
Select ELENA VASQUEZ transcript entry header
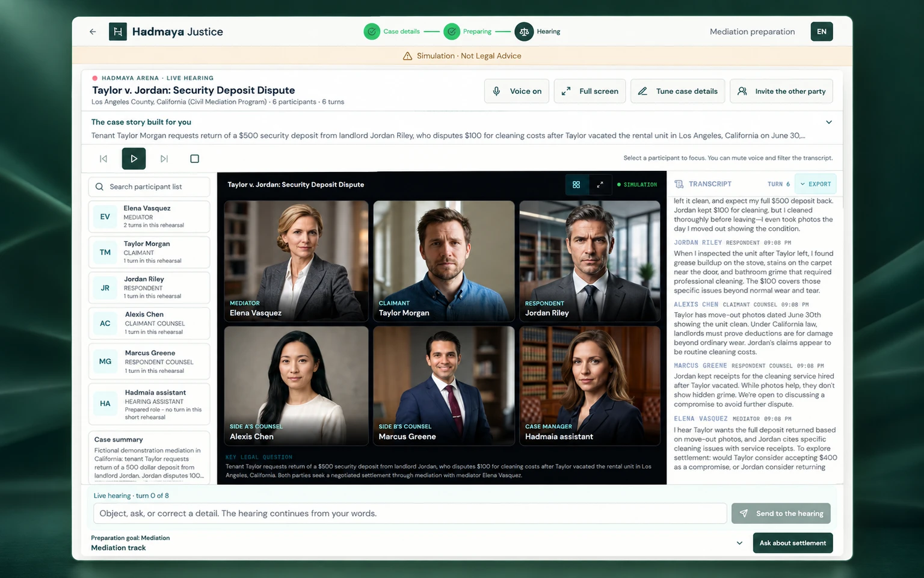pos(732,419)
